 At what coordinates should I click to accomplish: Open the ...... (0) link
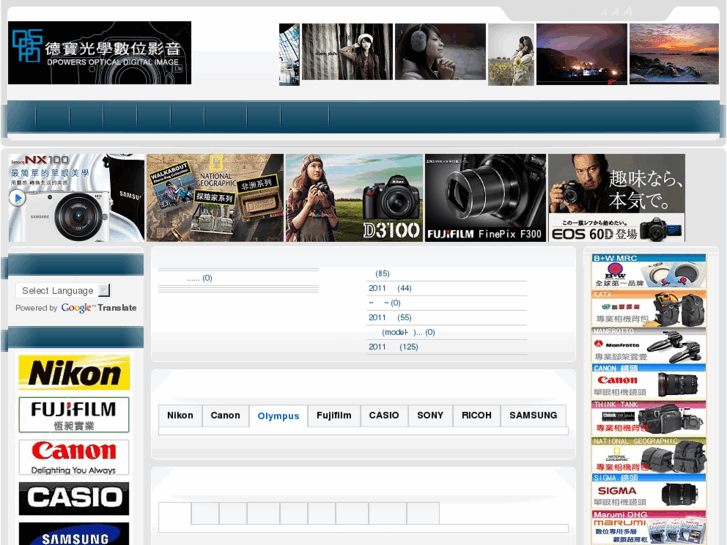point(199,278)
